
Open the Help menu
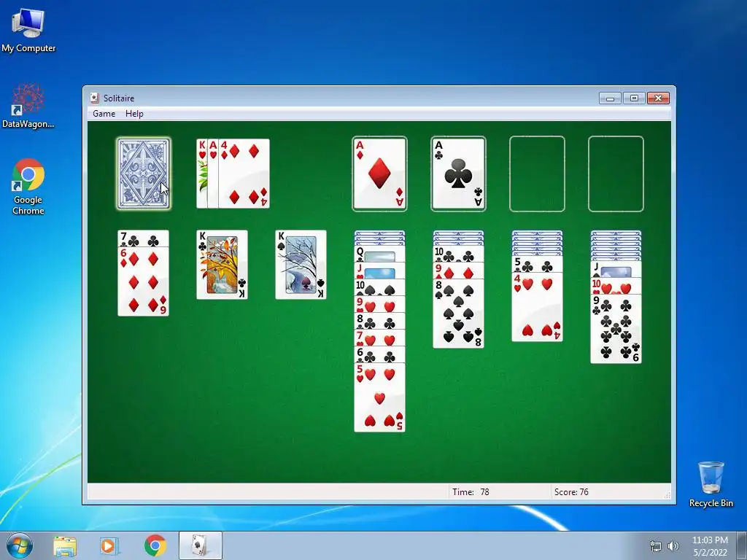pos(134,113)
